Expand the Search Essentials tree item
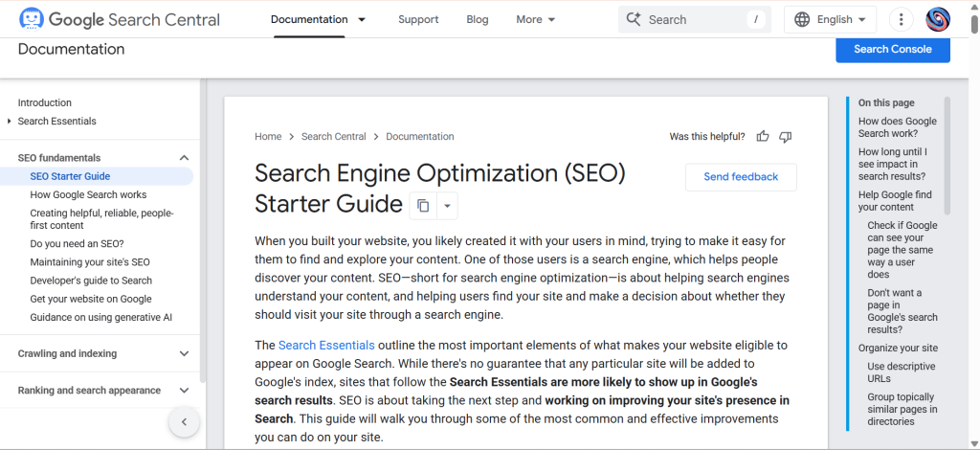The image size is (980, 450). [x=9, y=122]
